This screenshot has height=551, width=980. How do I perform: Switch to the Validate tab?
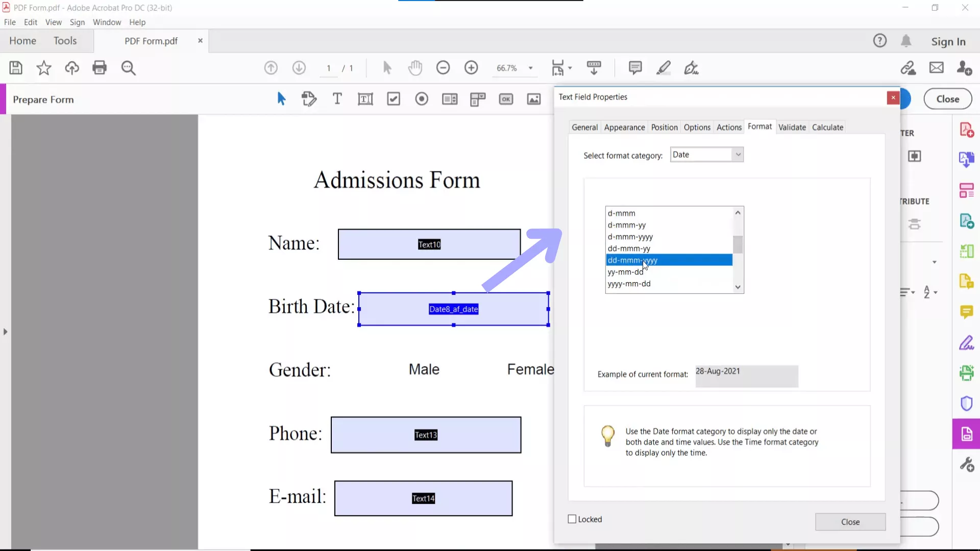click(x=792, y=128)
